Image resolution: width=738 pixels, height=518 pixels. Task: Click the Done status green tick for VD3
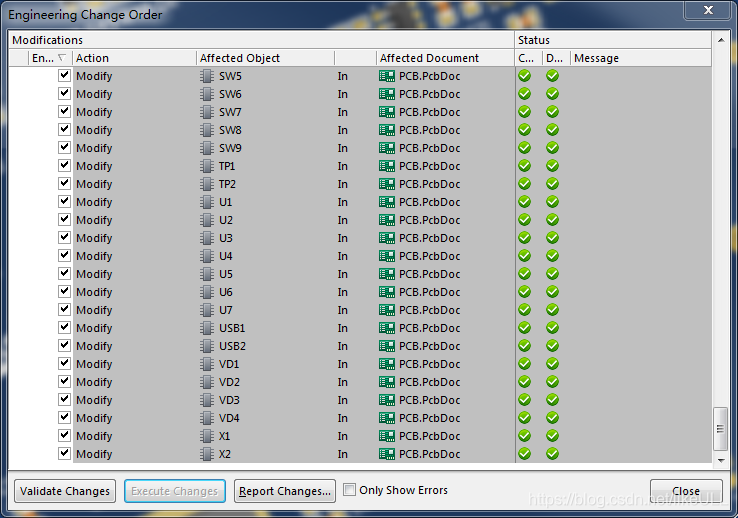(553, 400)
